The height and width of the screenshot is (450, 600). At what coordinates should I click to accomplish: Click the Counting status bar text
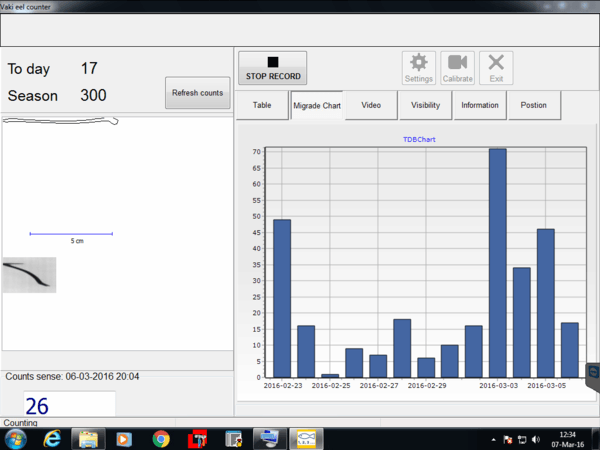tap(20, 423)
